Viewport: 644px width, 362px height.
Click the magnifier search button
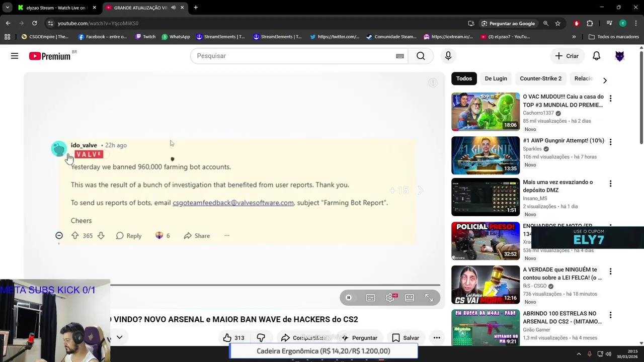(421, 56)
